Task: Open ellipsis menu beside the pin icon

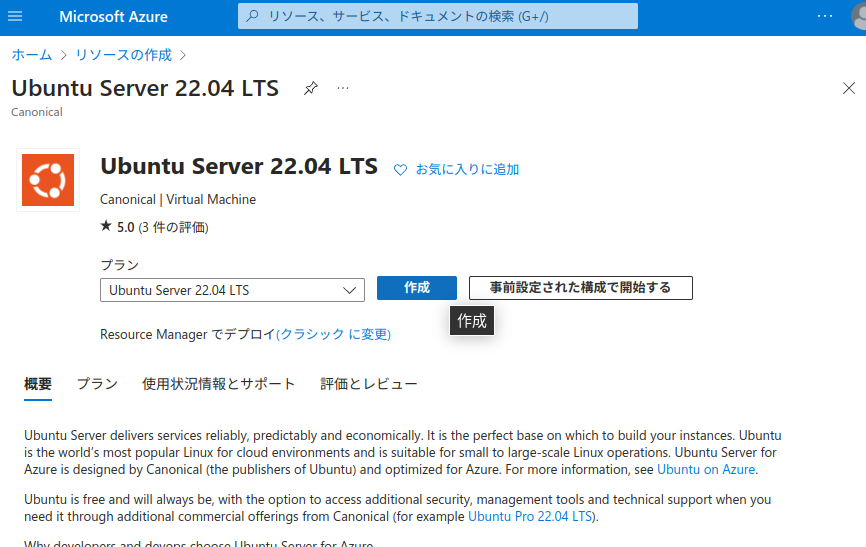Action: coord(343,88)
